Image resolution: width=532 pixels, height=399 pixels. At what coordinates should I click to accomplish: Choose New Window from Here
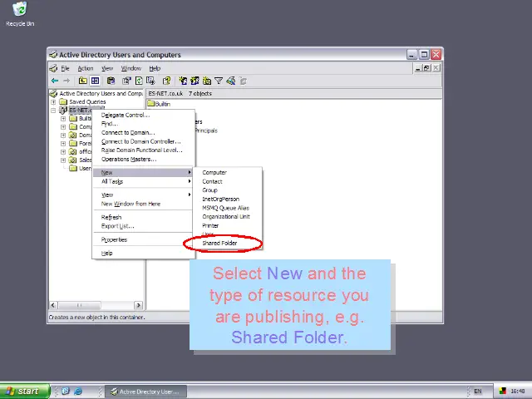143,204
